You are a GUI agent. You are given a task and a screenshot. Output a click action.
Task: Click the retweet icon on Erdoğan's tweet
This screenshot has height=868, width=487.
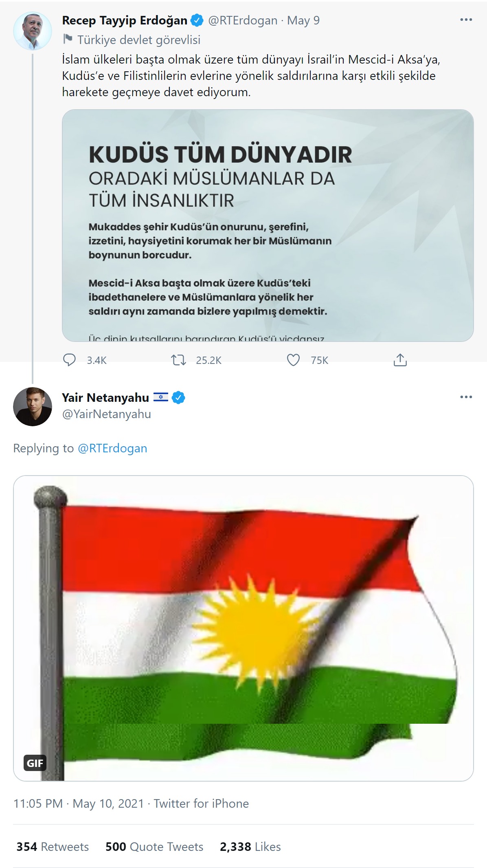[x=178, y=360]
